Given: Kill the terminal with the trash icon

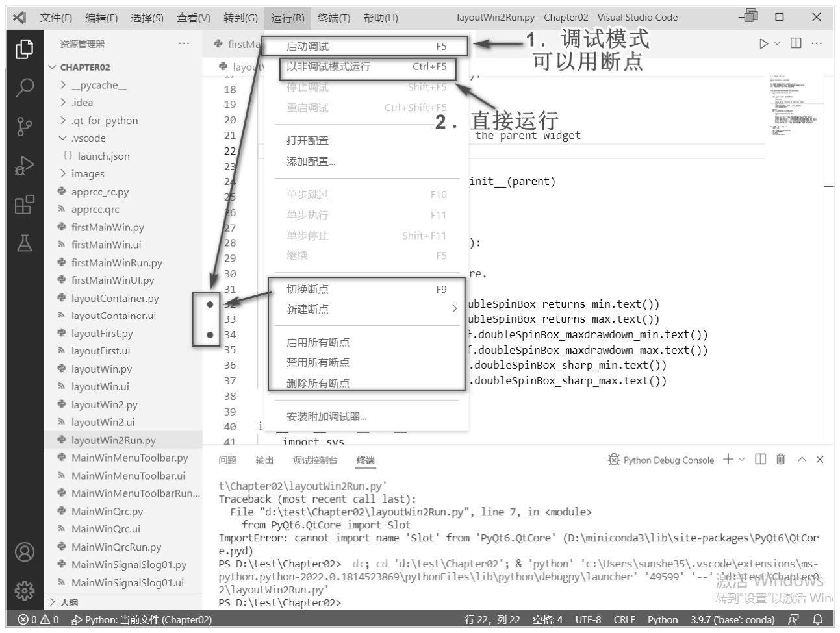Looking at the screenshot, I should pyautogui.click(x=781, y=459).
